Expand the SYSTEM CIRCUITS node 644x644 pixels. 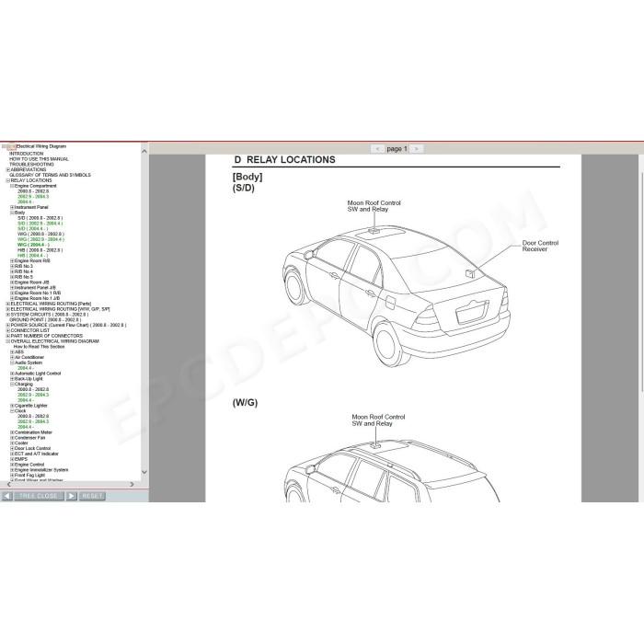pos(7,315)
